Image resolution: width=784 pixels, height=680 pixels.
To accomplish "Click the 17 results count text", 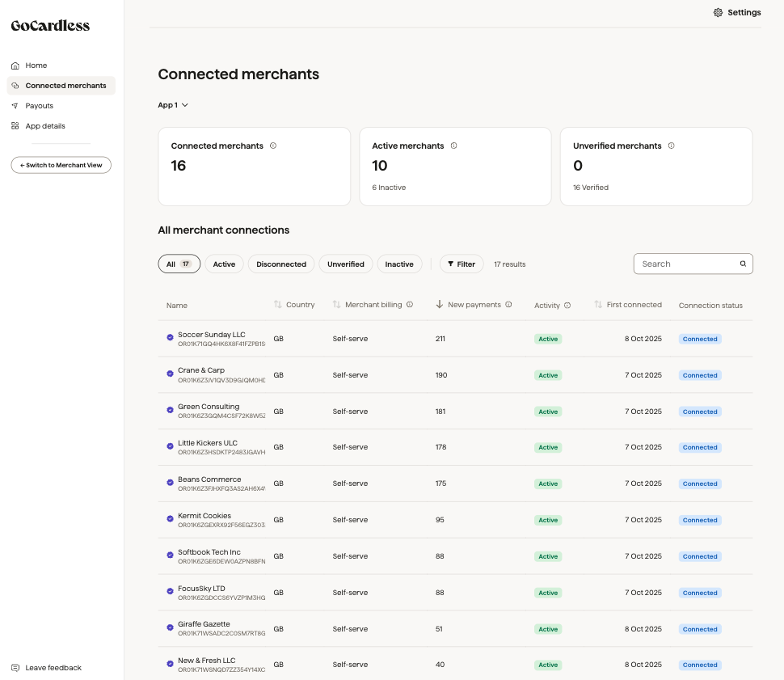I will pyautogui.click(x=509, y=264).
